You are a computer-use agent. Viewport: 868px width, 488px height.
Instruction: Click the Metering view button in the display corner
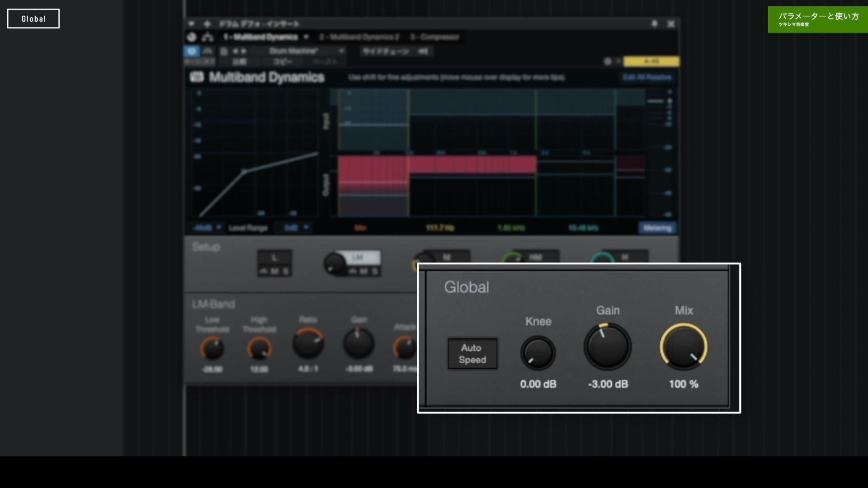tap(657, 228)
